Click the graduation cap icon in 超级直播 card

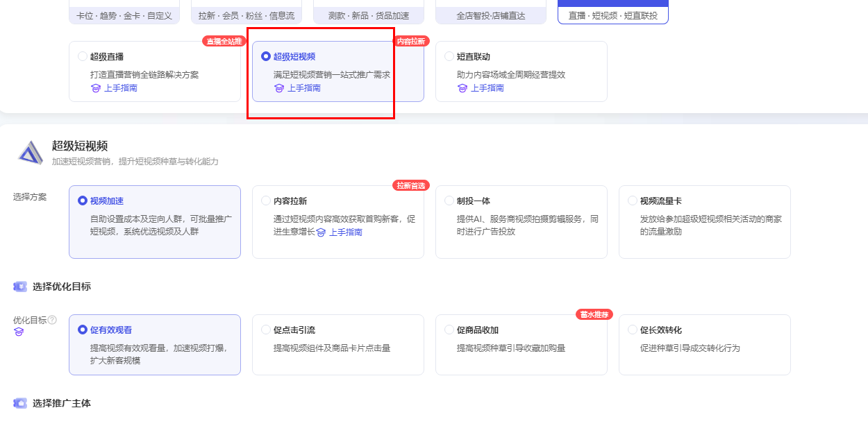pyautogui.click(x=96, y=88)
